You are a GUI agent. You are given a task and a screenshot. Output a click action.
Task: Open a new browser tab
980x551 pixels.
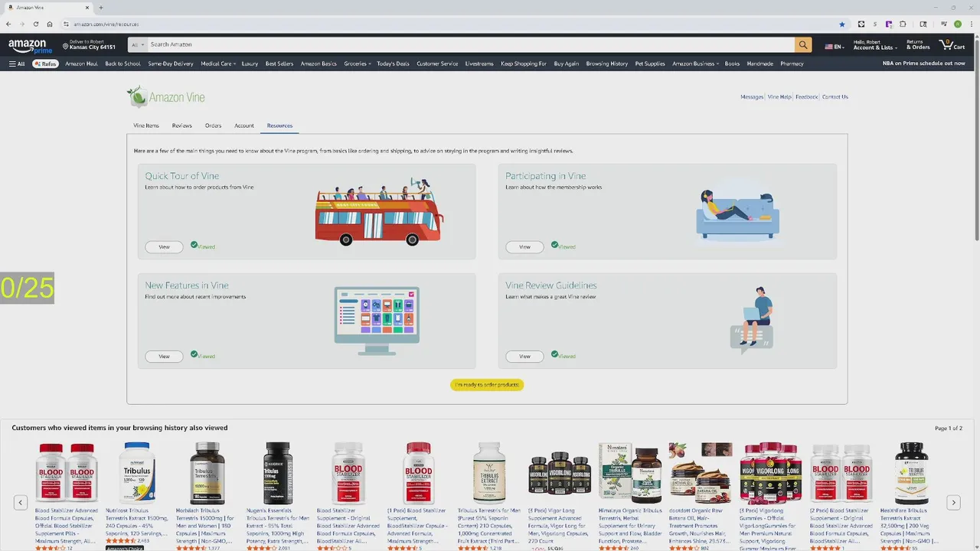(100, 8)
